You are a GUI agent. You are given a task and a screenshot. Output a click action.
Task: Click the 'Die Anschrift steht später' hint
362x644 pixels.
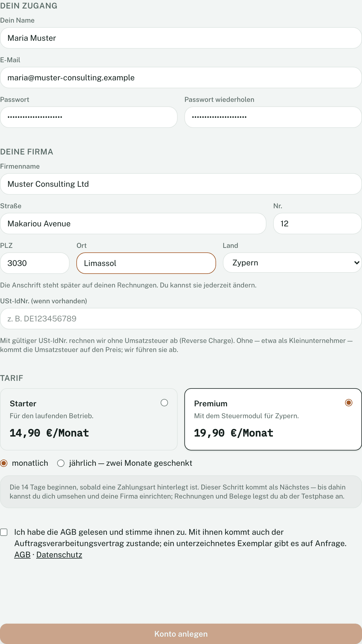128,285
